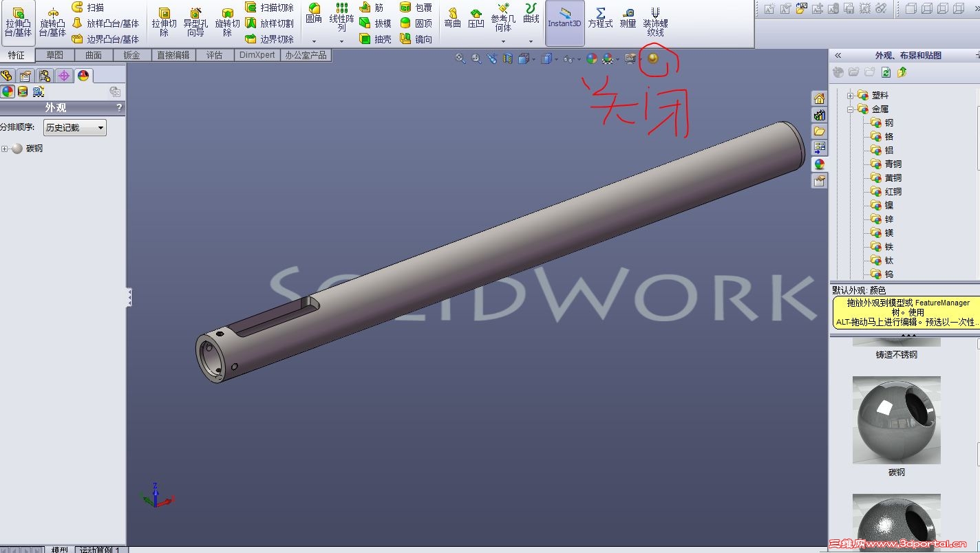Open the ConfigurationManager tab icon
The height and width of the screenshot is (553, 980).
[x=45, y=76]
